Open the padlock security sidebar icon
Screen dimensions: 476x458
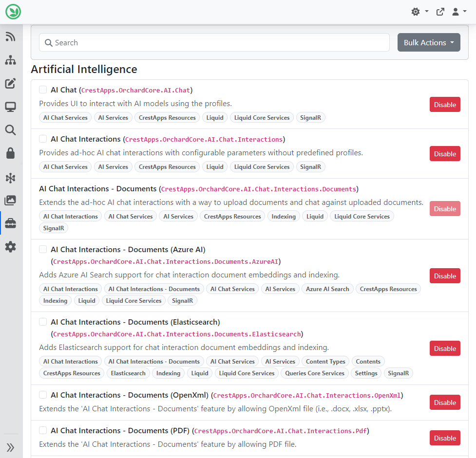pos(10,153)
